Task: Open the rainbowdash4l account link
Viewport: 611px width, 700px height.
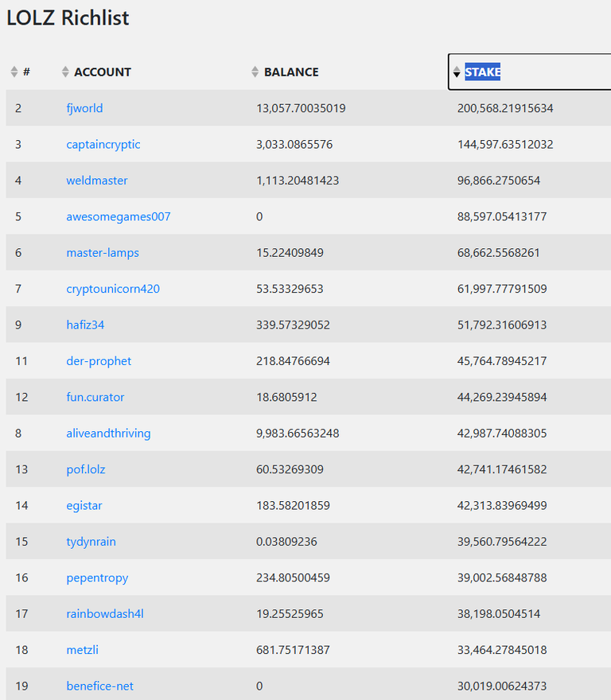Action: (105, 614)
